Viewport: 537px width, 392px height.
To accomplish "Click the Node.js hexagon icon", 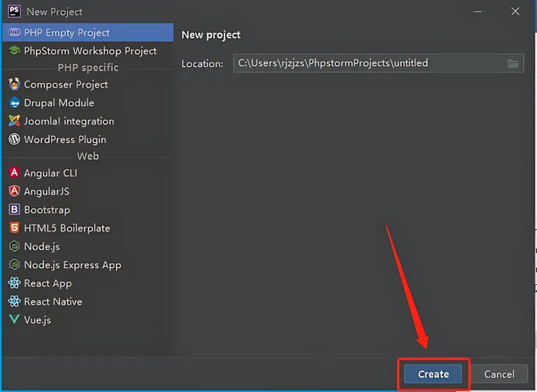I will (14, 246).
